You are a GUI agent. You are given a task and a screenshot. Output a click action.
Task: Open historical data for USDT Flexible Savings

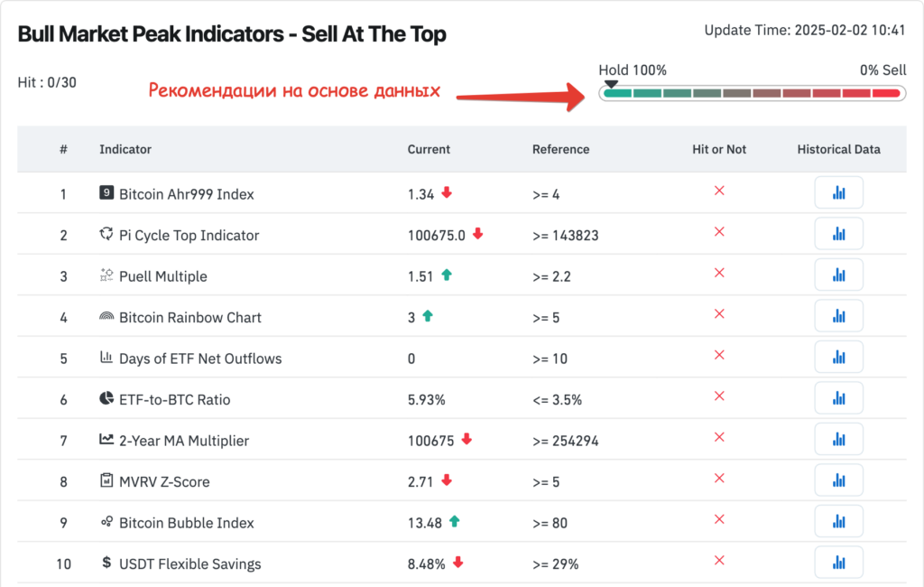(x=838, y=562)
